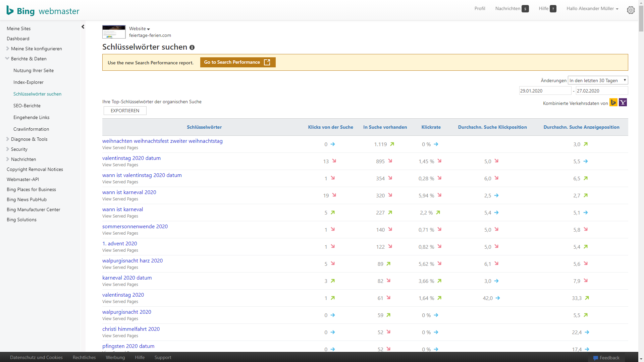
Task: Click the EXPORTIEREN button
Action: (125, 111)
